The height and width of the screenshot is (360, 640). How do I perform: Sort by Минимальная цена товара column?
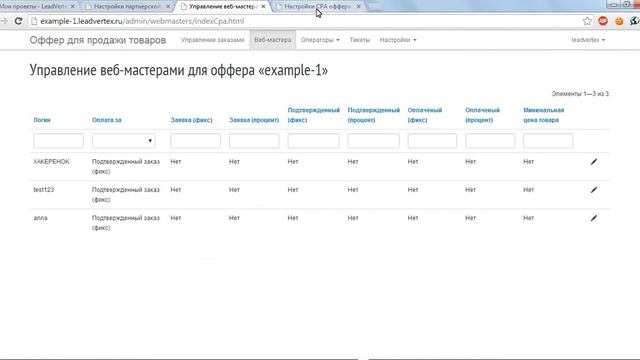[544, 115]
